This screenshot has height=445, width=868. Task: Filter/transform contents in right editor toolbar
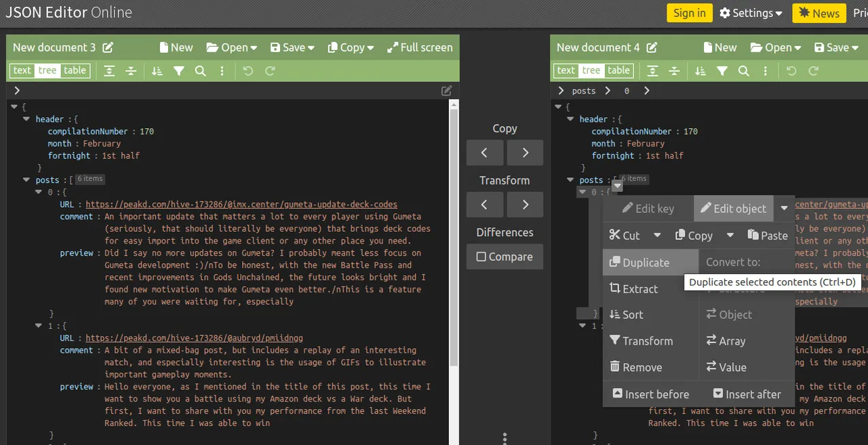point(723,71)
